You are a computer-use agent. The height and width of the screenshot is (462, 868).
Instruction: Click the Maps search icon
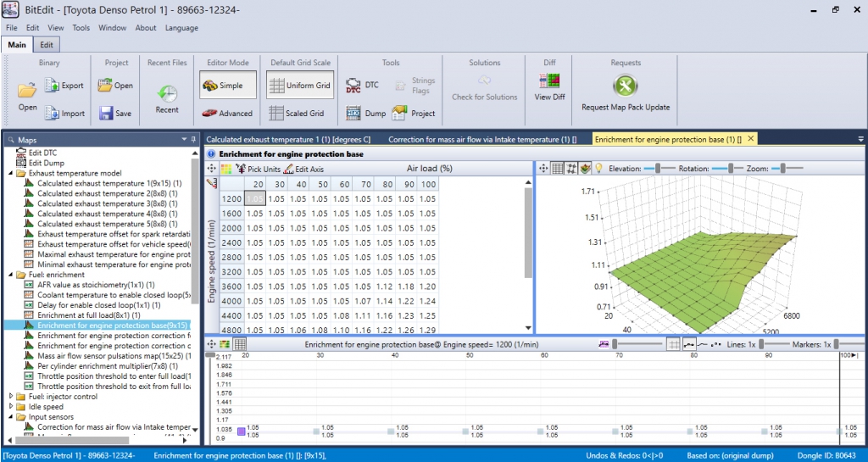click(10, 140)
